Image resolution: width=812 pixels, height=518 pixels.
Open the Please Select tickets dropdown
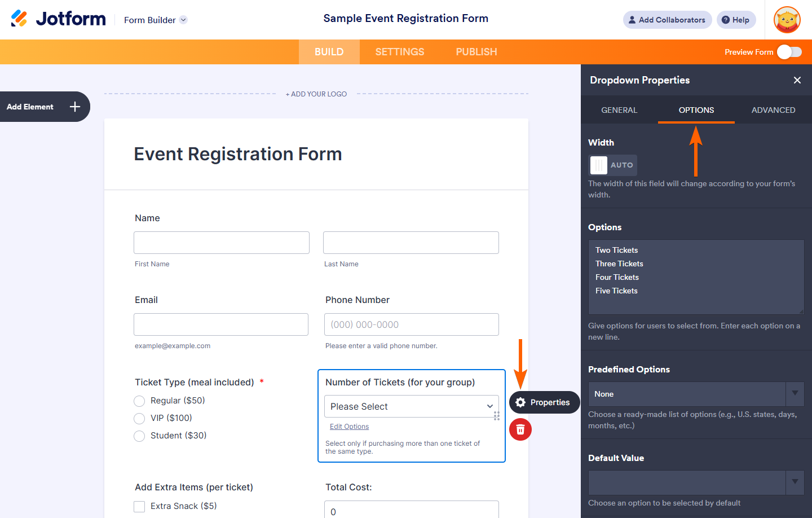point(411,406)
